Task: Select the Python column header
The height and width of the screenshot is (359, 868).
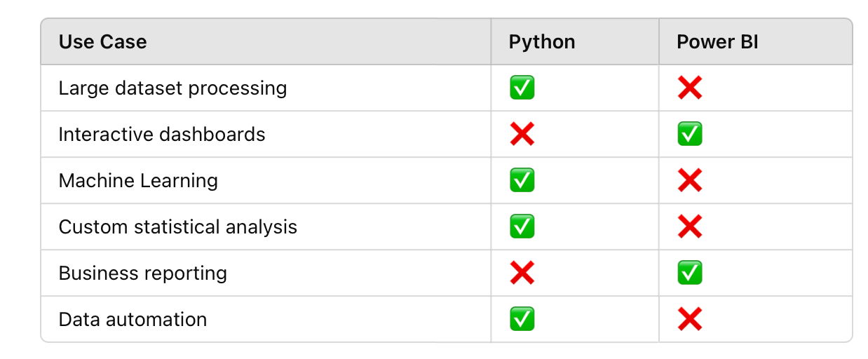Action: [542, 42]
